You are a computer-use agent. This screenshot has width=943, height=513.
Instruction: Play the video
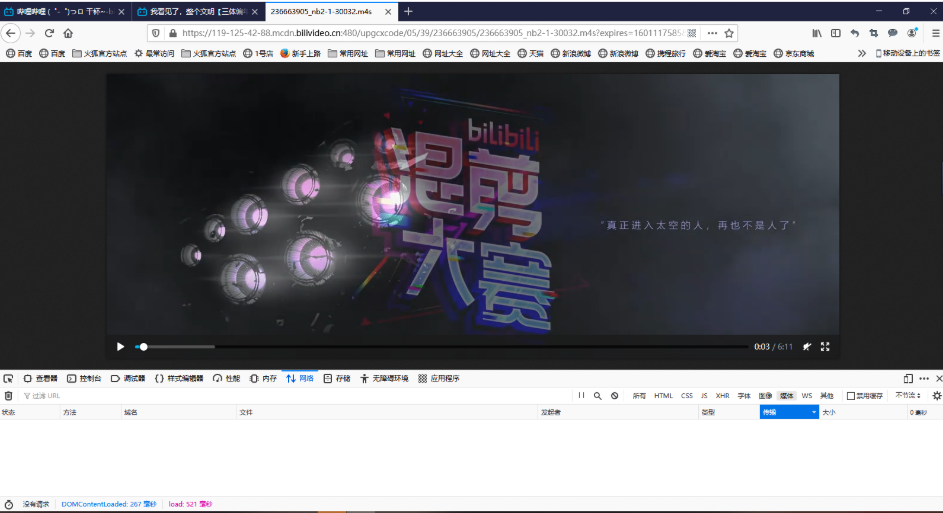[120, 346]
